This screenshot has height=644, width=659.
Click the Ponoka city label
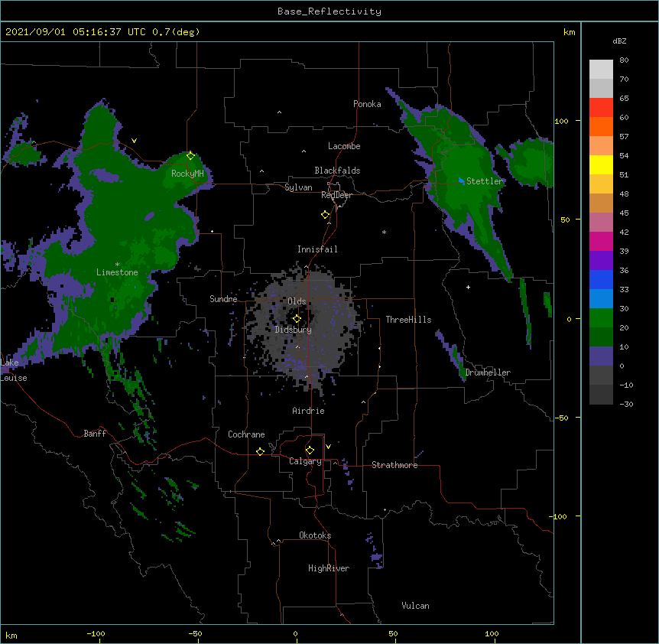click(367, 104)
